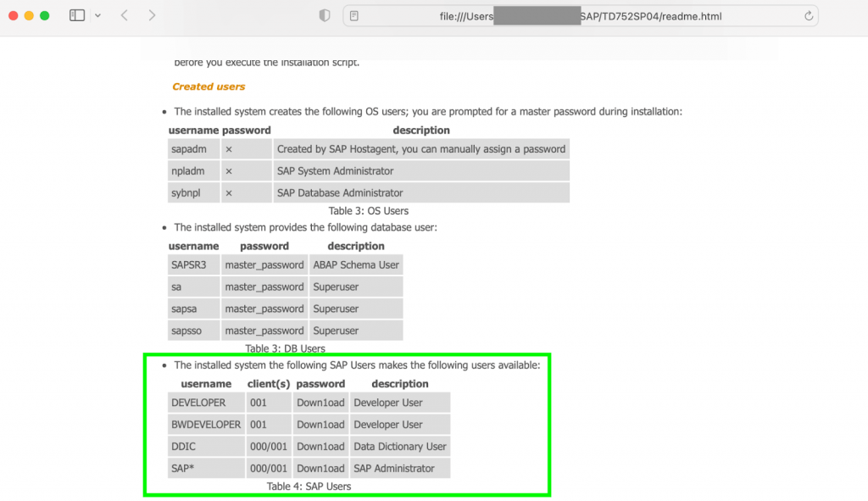
Task: Click master_password in the SAPSR3 row
Action: coord(264,264)
